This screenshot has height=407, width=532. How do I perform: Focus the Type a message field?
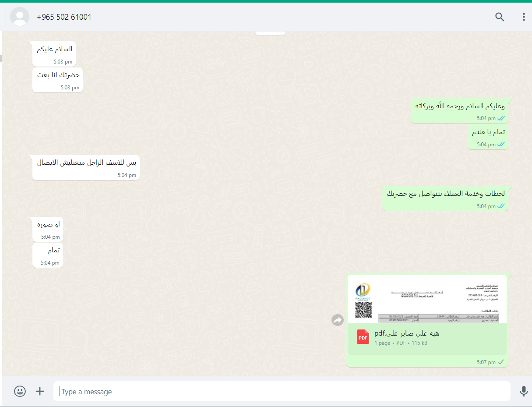[282, 391]
